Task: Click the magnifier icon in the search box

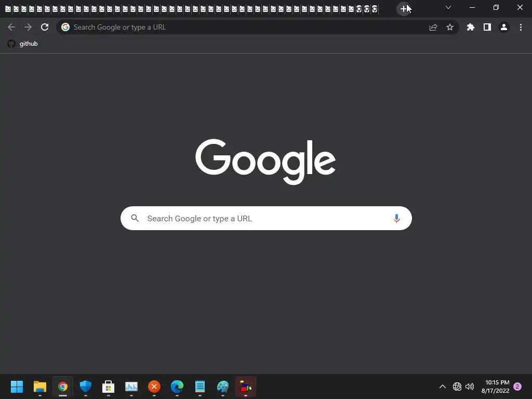Action: tap(135, 218)
